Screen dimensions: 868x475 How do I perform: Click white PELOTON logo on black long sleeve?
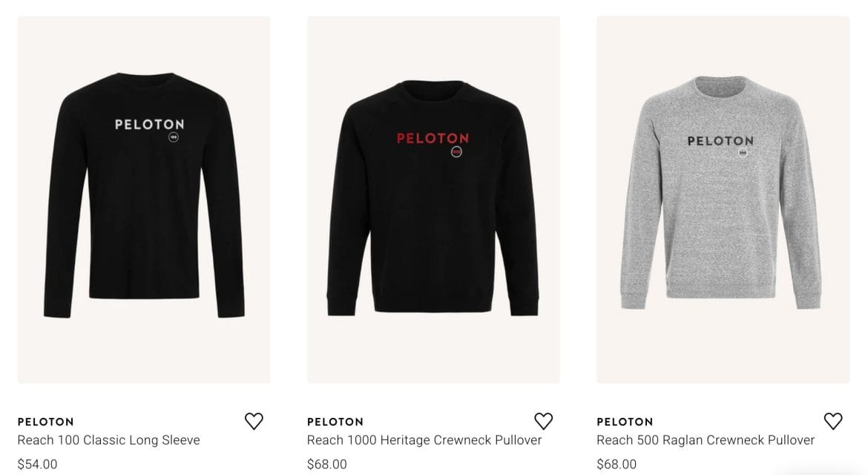pos(149,125)
